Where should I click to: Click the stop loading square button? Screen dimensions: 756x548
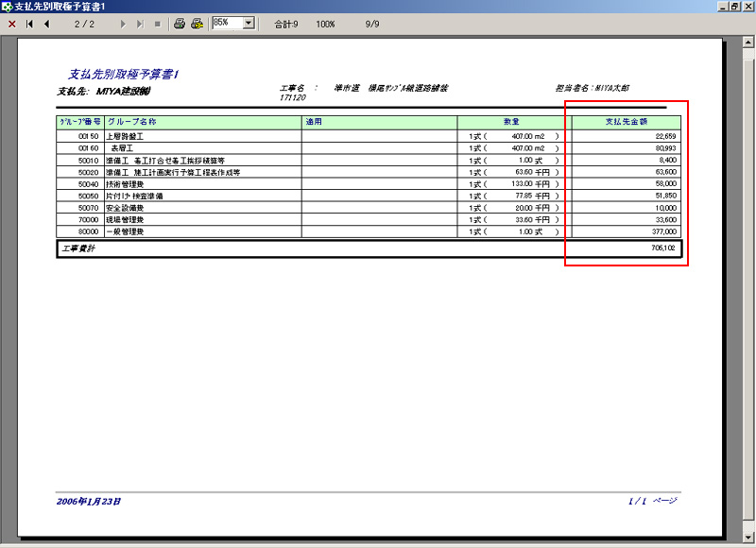click(x=157, y=24)
